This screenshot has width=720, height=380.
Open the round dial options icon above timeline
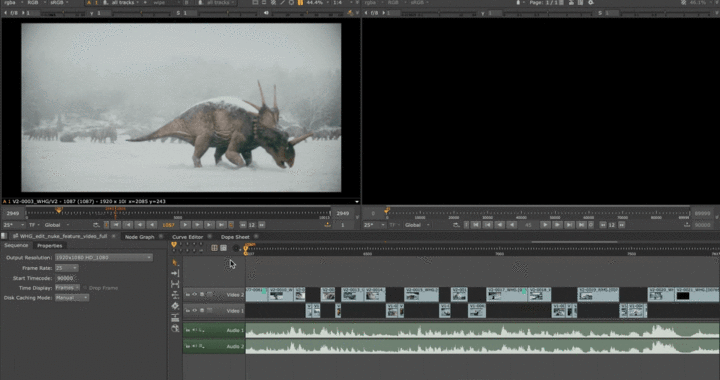pyautogui.click(x=236, y=248)
